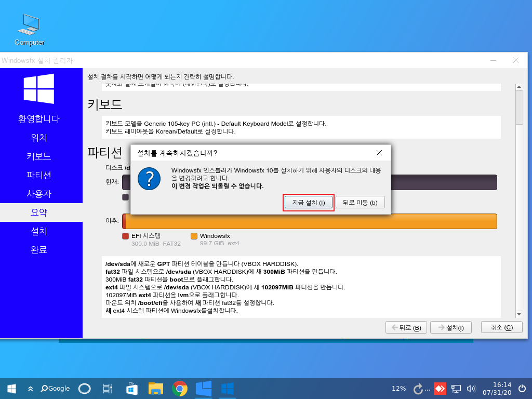Image resolution: width=532 pixels, height=399 pixels.
Task: Open the volume speaker tray icon
Action: (x=471, y=389)
